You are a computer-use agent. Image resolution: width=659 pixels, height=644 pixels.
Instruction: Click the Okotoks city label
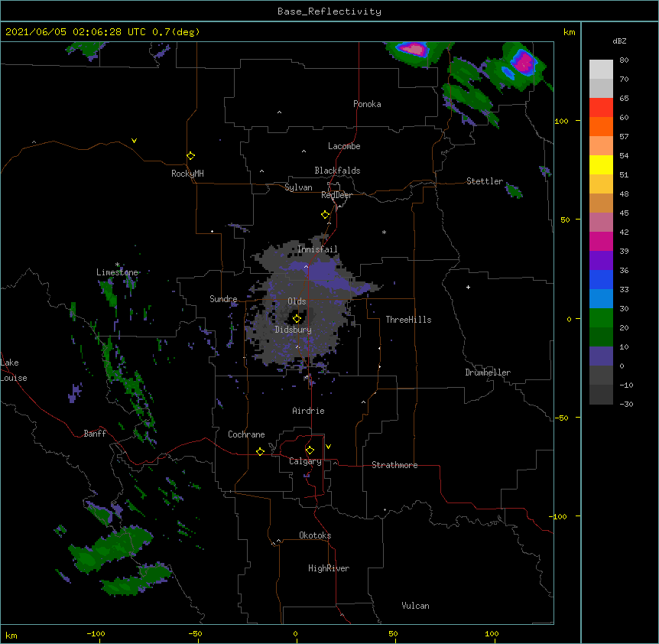coord(315,535)
